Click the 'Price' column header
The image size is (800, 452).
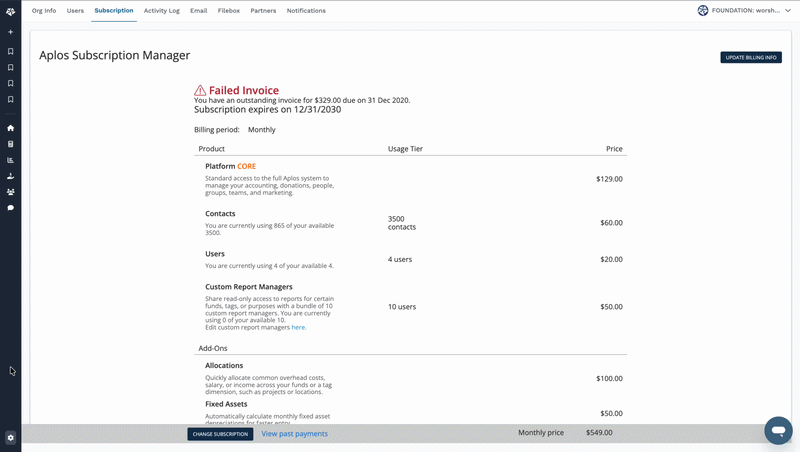click(x=614, y=149)
